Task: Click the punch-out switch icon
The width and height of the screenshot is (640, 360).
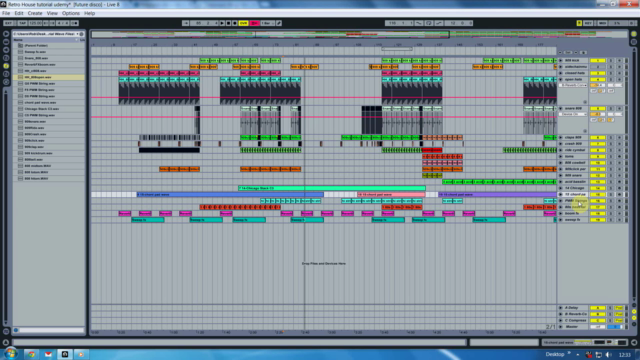Action: pos(439,23)
